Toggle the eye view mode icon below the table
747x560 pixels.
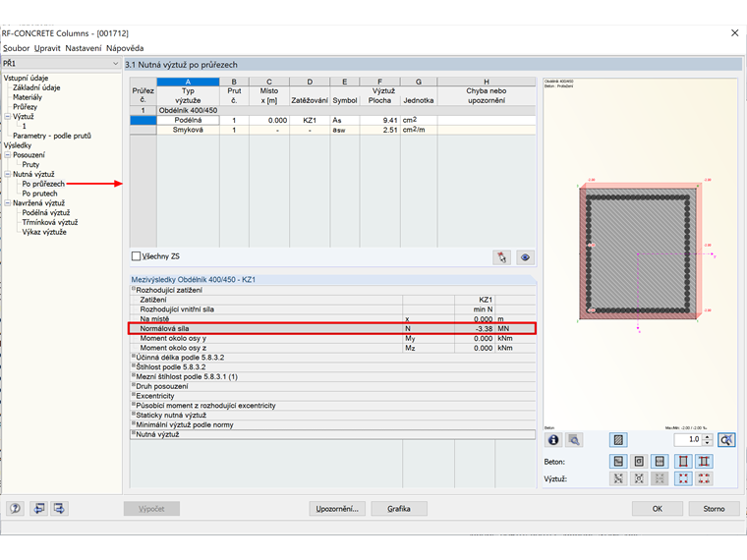point(525,257)
